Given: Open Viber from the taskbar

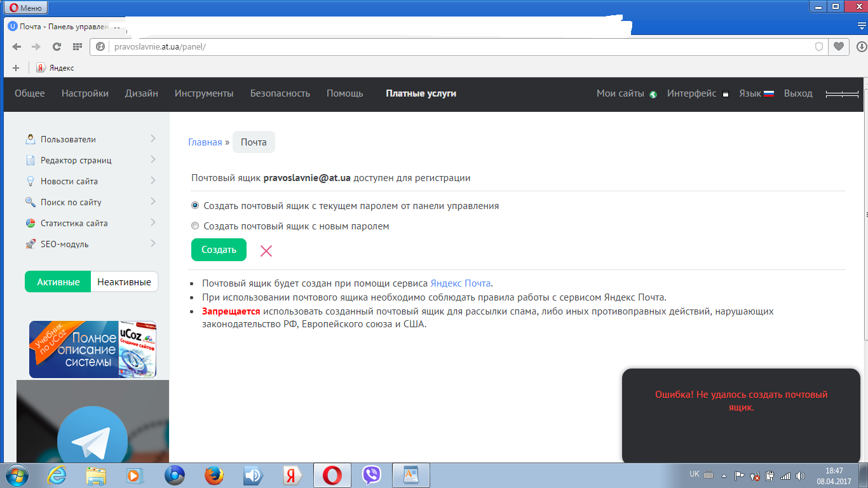Looking at the screenshot, I should (371, 475).
